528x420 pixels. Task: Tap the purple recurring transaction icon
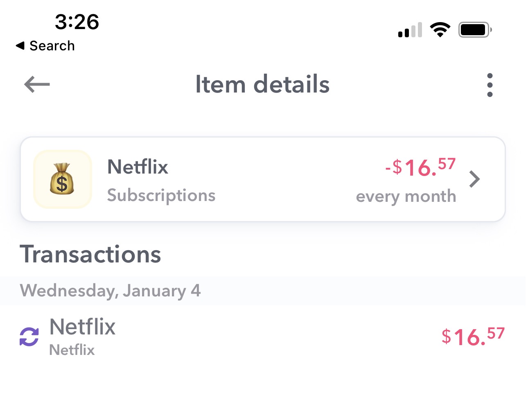click(29, 336)
